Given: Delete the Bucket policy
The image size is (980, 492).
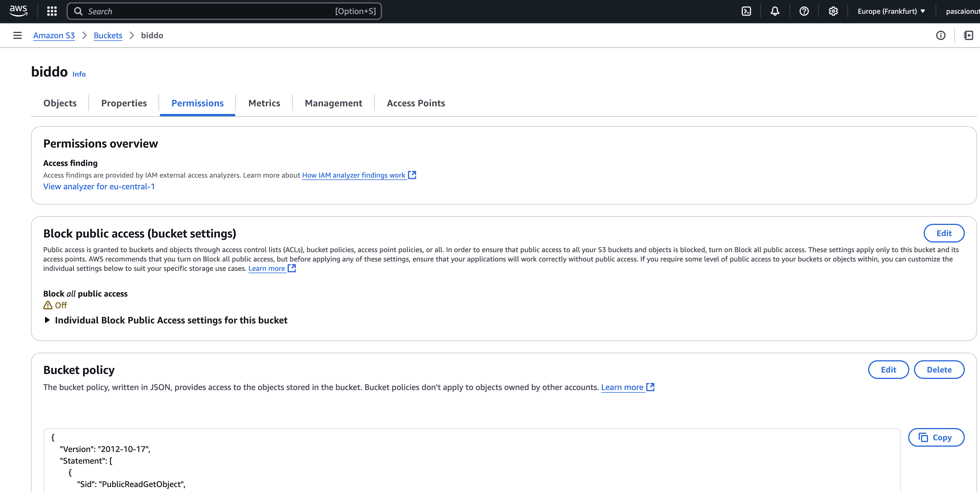Looking at the screenshot, I should [939, 370].
